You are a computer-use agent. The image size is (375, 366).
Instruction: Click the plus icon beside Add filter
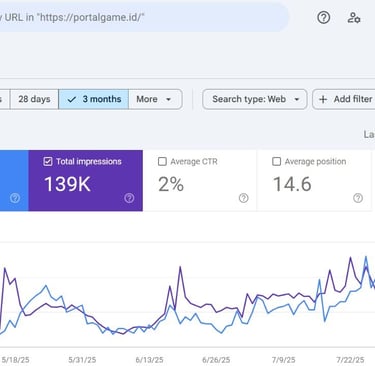pyautogui.click(x=323, y=99)
